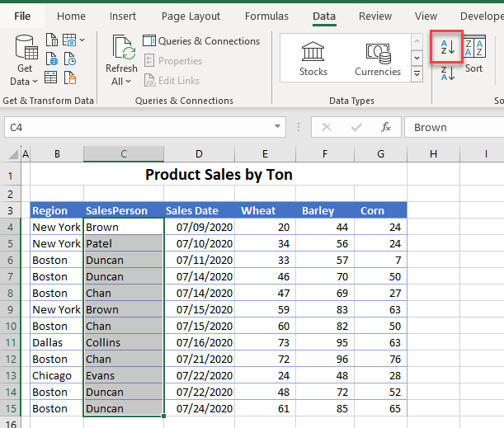Open Queries & Connections pane
The width and height of the screenshot is (504, 428).
(x=201, y=41)
